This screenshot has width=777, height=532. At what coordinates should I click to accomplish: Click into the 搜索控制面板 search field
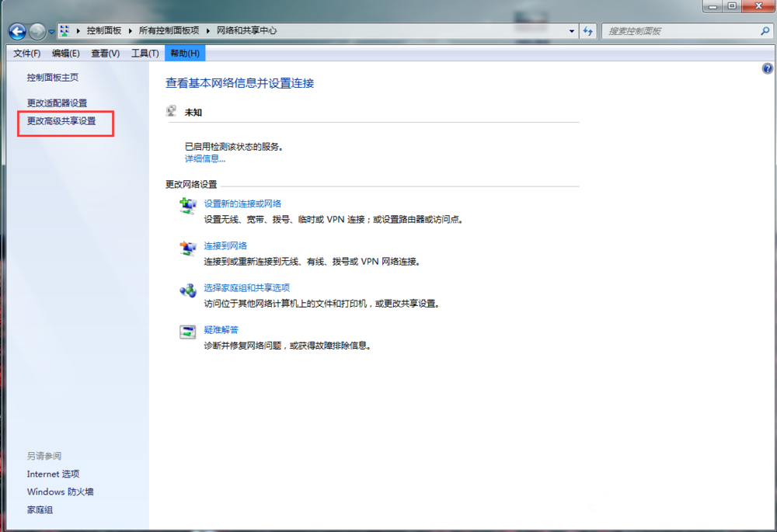(x=676, y=31)
